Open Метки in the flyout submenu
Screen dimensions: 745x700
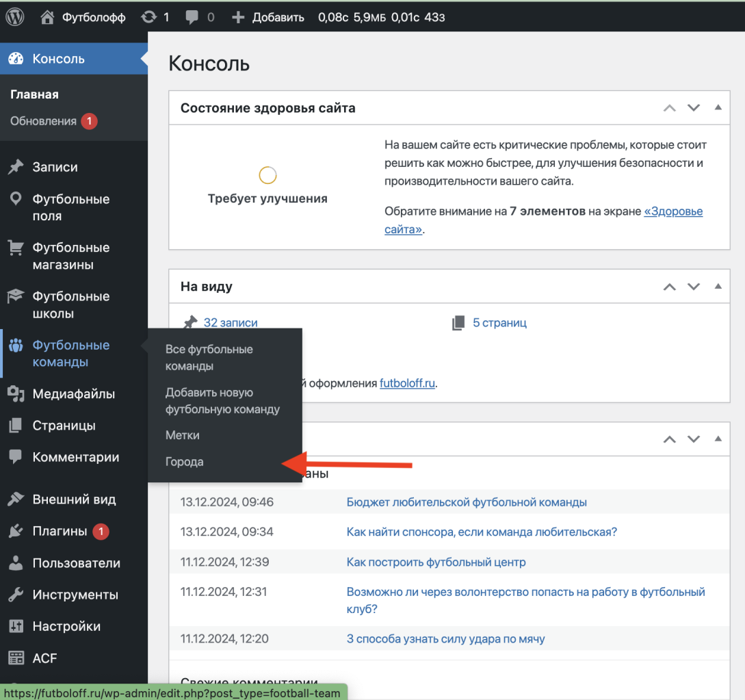183,435
